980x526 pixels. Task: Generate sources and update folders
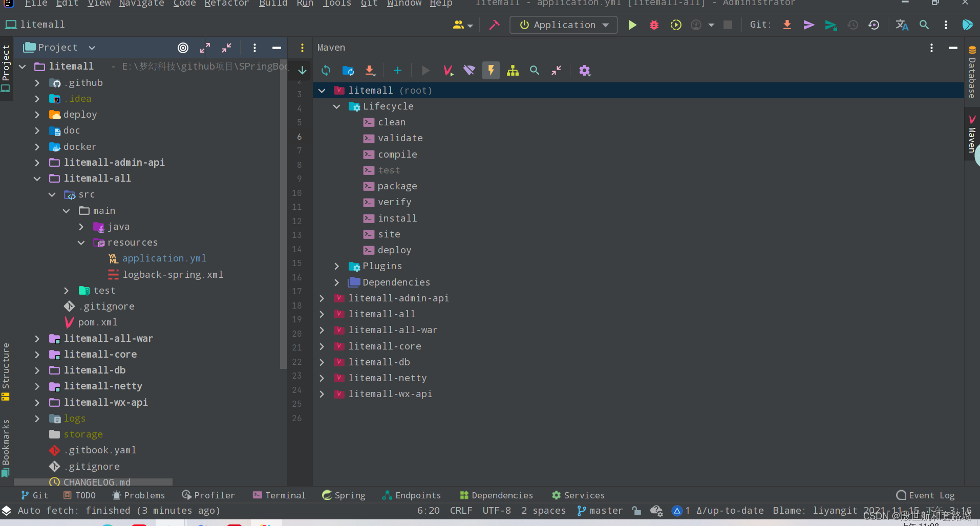coord(348,71)
